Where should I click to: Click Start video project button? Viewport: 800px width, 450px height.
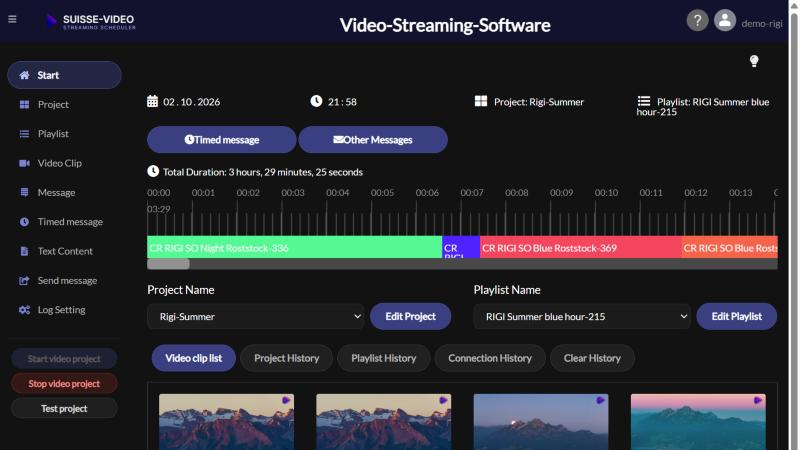64,359
